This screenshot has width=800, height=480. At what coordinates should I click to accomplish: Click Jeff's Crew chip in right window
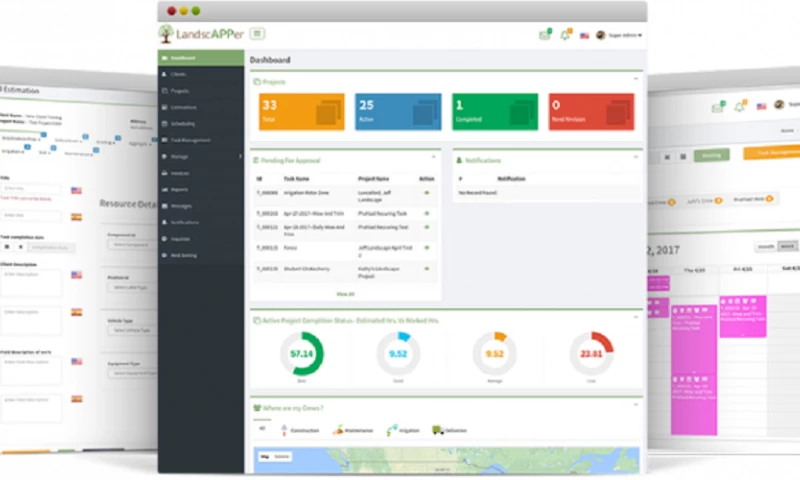pos(704,201)
